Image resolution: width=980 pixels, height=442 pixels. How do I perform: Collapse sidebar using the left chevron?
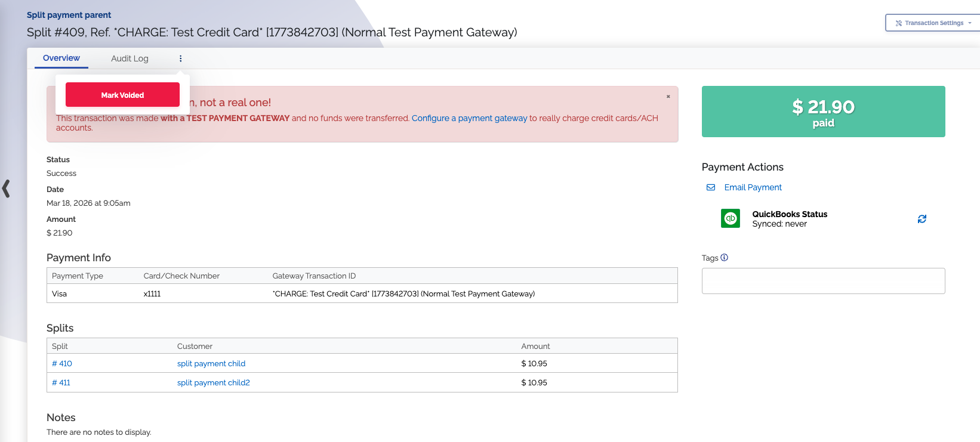(x=7, y=188)
